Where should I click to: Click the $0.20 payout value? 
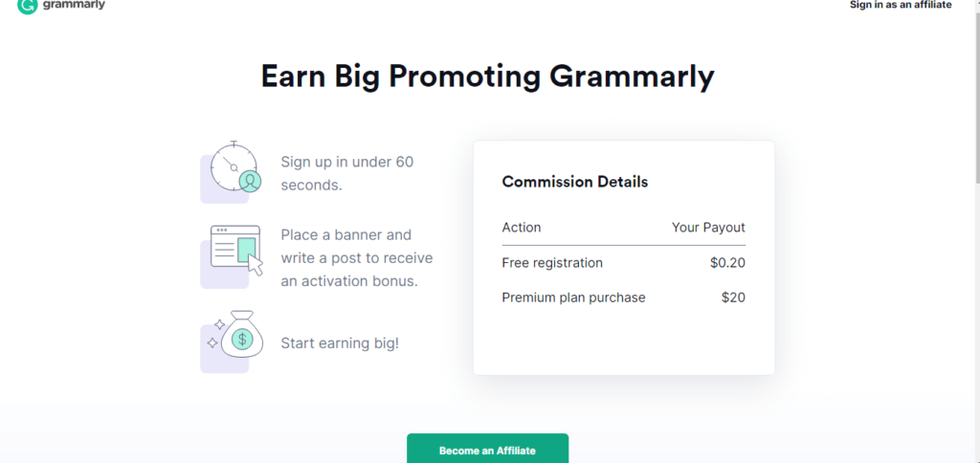tap(727, 263)
